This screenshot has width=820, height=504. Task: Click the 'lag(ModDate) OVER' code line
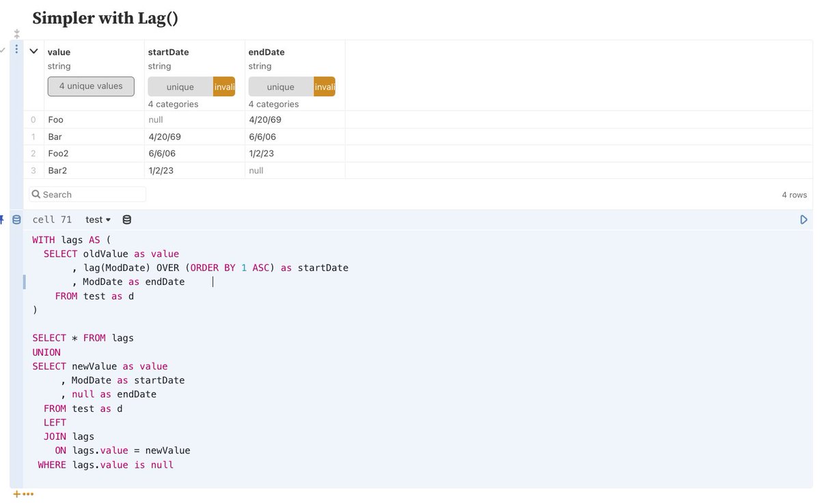[210, 268]
